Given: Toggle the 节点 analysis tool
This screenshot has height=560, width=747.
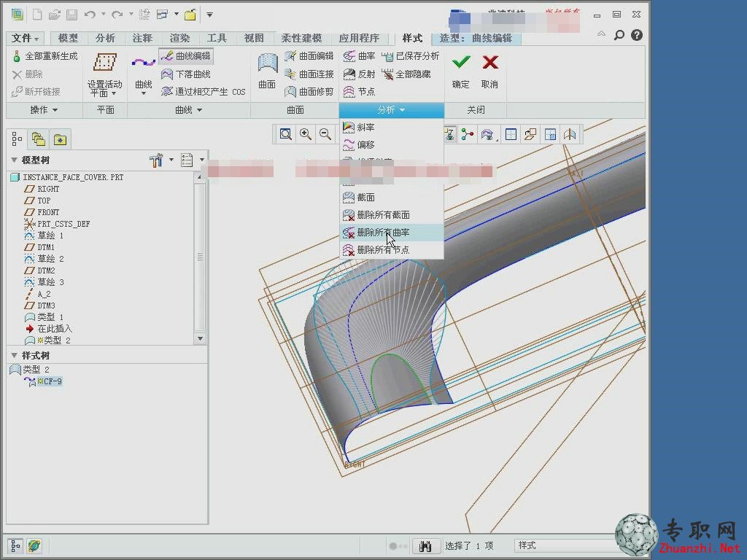Looking at the screenshot, I should click(x=359, y=91).
